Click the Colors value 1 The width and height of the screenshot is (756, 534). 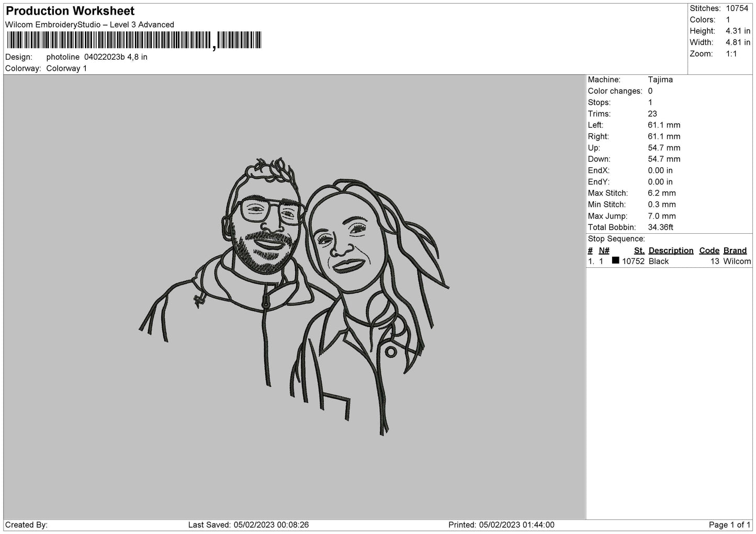click(728, 20)
